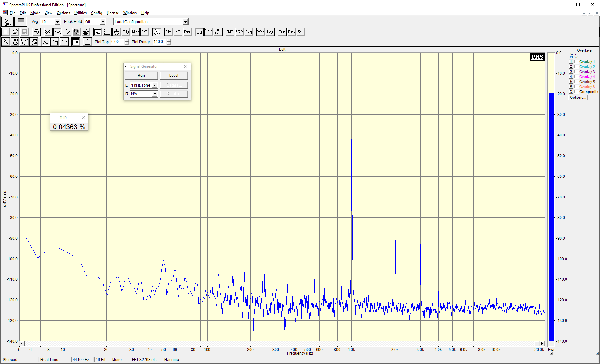Viewport: 600px width, 364px height.
Task: Increase Plot Range with up spinner
Action: pyautogui.click(x=169, y=40)
